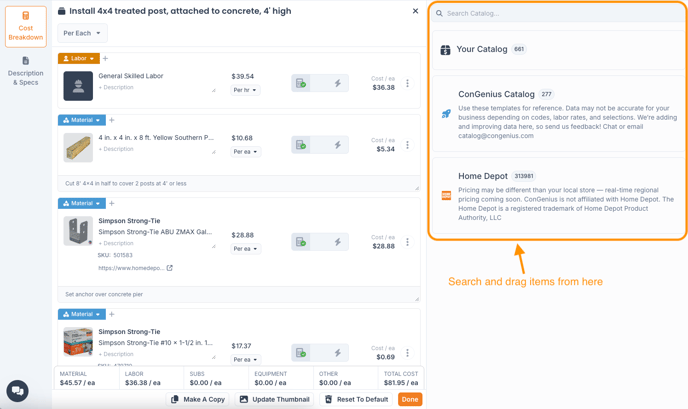Click the Simpson ABU ZMAX post base thumbnail
Screen dimensions: 688x409
coord(78,231)
